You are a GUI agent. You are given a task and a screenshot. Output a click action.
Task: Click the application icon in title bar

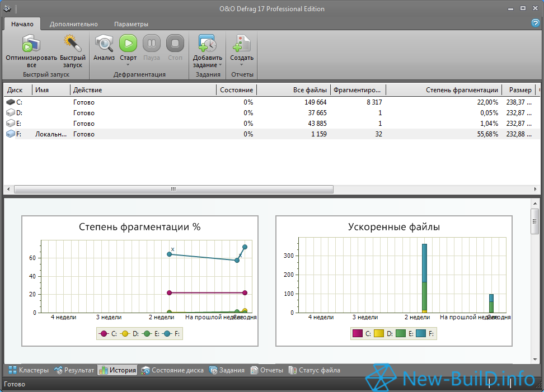7,8
